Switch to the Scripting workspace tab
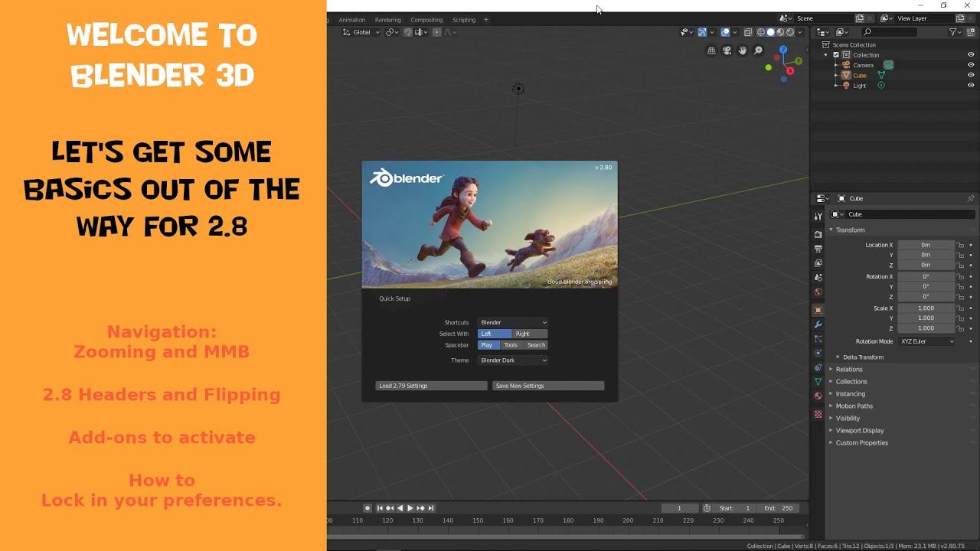The height and width of the screenshot is (551, 980). point(464,20)
